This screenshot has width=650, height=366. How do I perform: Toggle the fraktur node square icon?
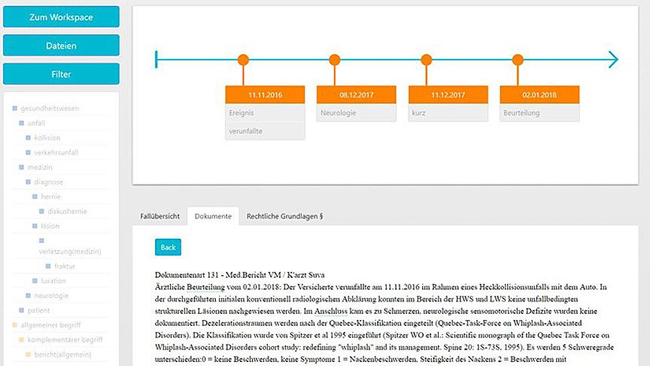48,266
